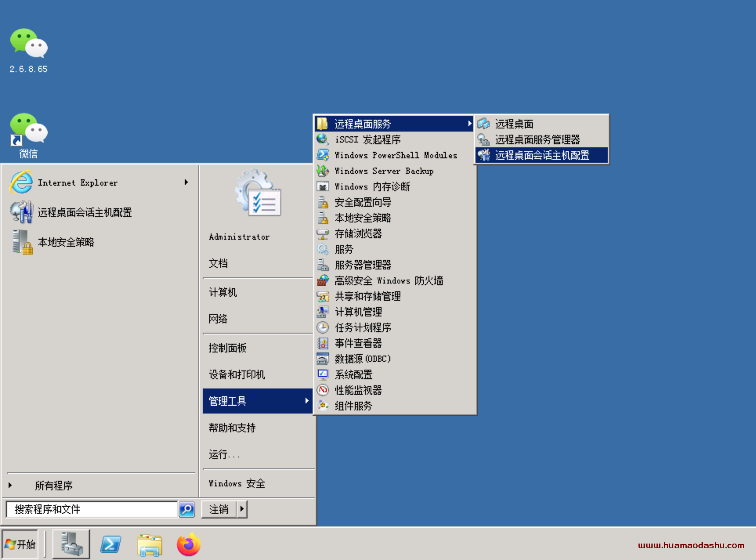Click the 数据源 (ODBC) icon
This screenshot has height=560, width=756.
pos(322,359)
